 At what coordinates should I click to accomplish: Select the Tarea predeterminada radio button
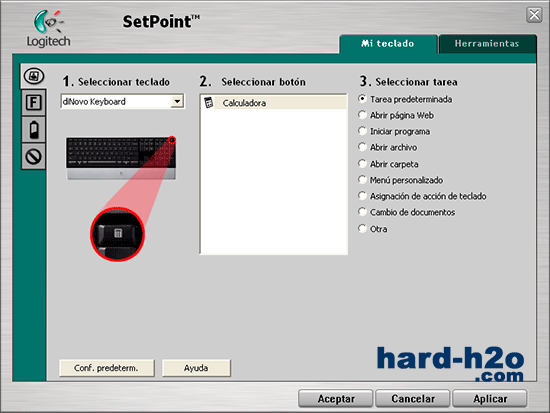pyautogui.click(x=362, y=99)
